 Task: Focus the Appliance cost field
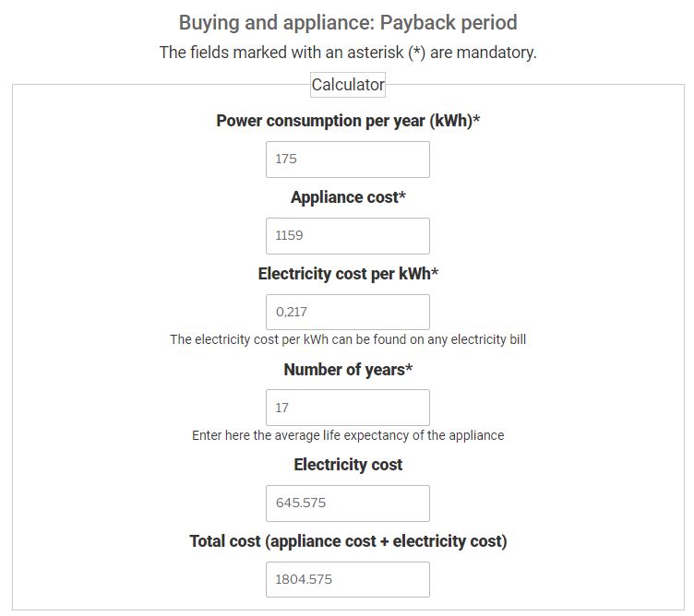347,235
